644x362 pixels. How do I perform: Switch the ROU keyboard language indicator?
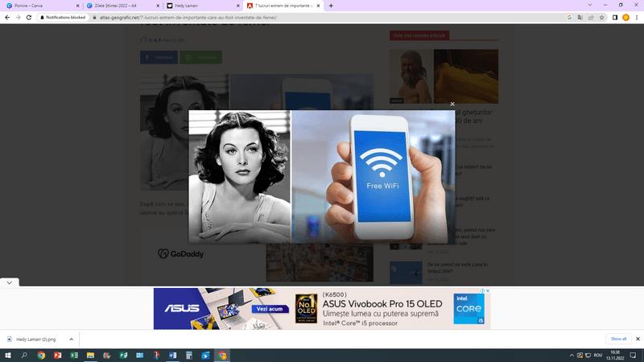point(598,356)
